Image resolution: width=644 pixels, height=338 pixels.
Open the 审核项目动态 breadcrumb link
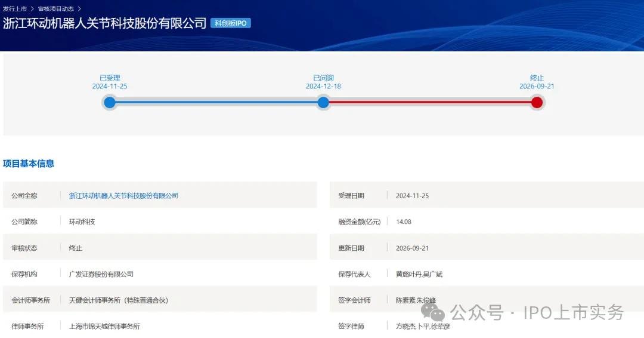[x=56, y=8]
